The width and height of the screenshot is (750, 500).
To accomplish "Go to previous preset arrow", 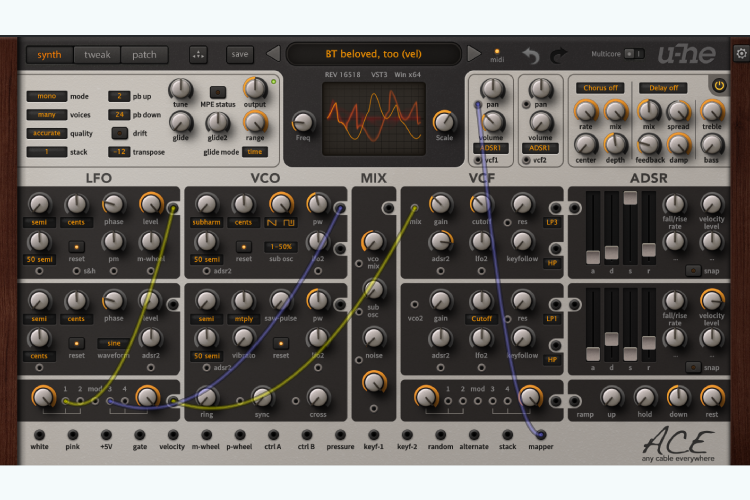I will coord(273,54).
